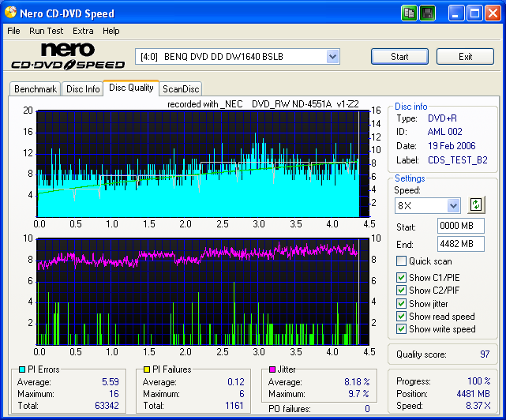Switch to the Disc Info tab

(82, 89)
